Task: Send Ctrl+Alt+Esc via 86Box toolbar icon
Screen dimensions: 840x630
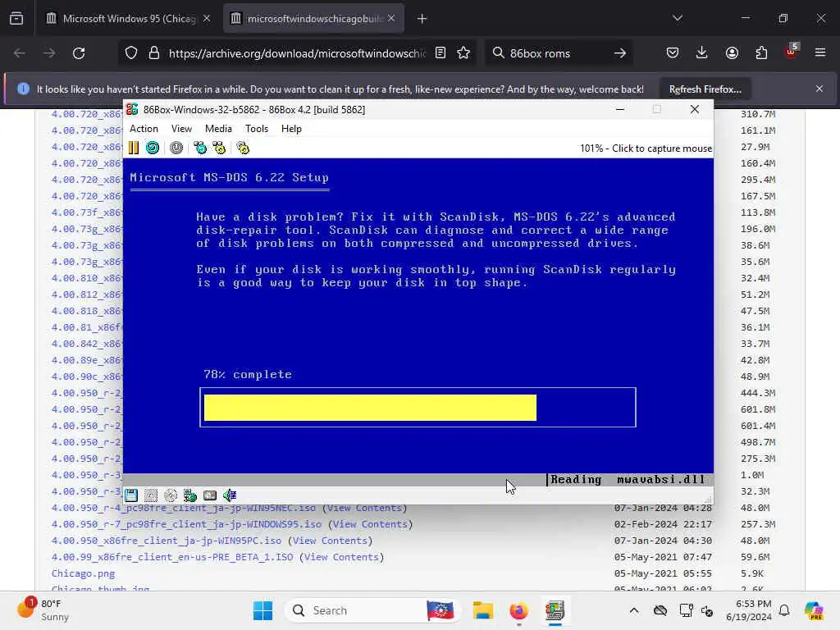Action: pyautogui.click(x=219, y=148)
